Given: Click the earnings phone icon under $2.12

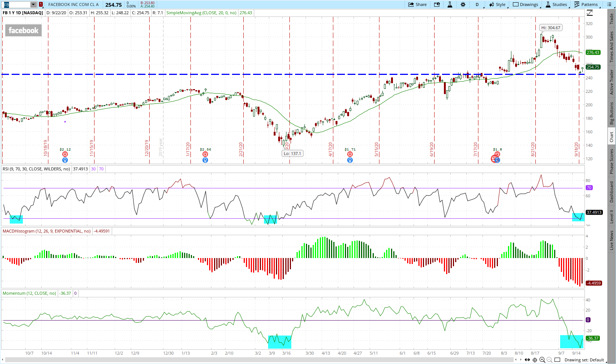Looking at the screenshot, I should tap(65, 154).
